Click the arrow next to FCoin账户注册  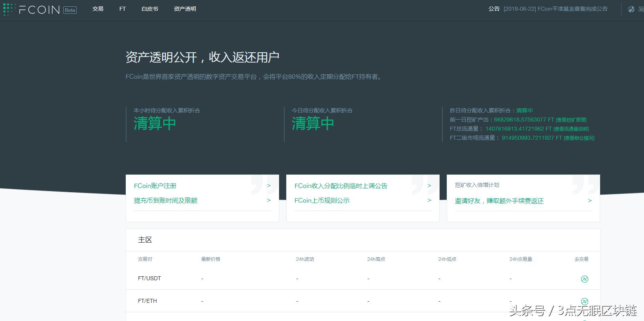[269, 186]
